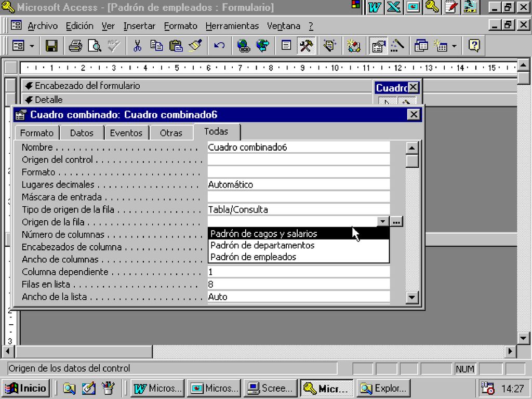
Task: Click the Origen de la fila builder button
Action: (396, 221)
